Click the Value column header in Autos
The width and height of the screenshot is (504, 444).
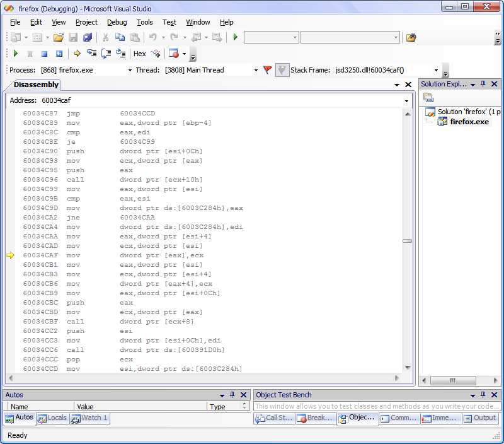tap(140, 407)
